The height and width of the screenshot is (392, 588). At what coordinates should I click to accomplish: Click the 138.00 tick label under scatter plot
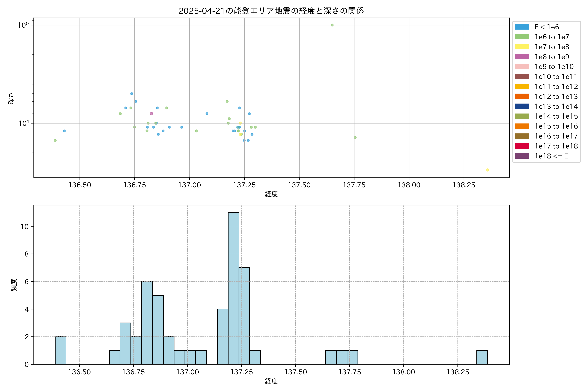409,185
